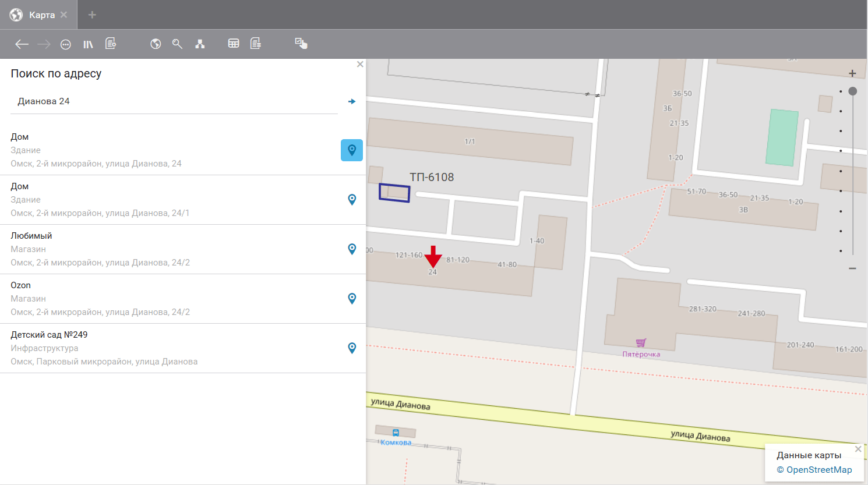The image size is (868, 485).
Task: Open a new tab with plus button
Action: 92,15
